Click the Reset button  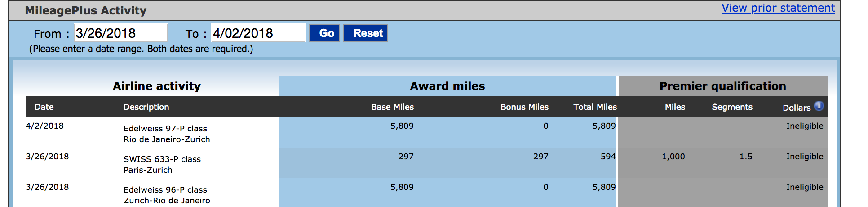pyautogui.click(x=366, y=33)
